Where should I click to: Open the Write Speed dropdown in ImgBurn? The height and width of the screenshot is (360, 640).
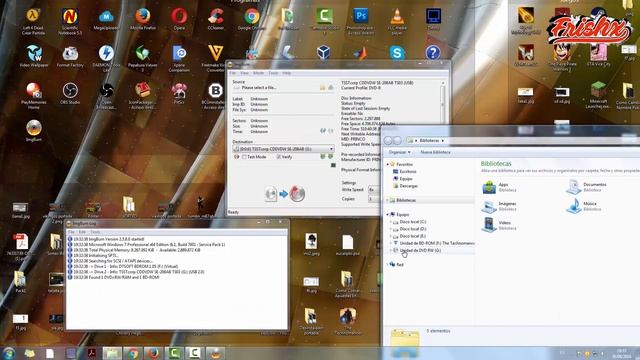[374, 190]
